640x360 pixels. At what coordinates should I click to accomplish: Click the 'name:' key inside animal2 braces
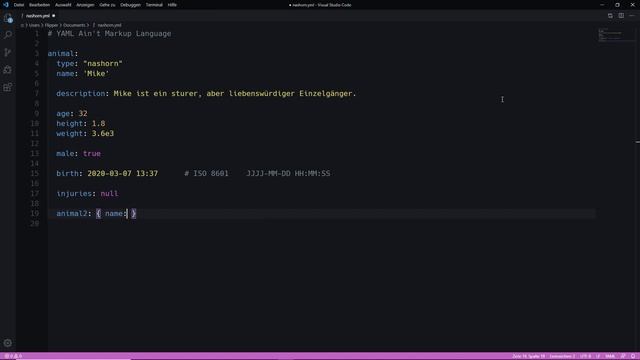tap(116, 213)
